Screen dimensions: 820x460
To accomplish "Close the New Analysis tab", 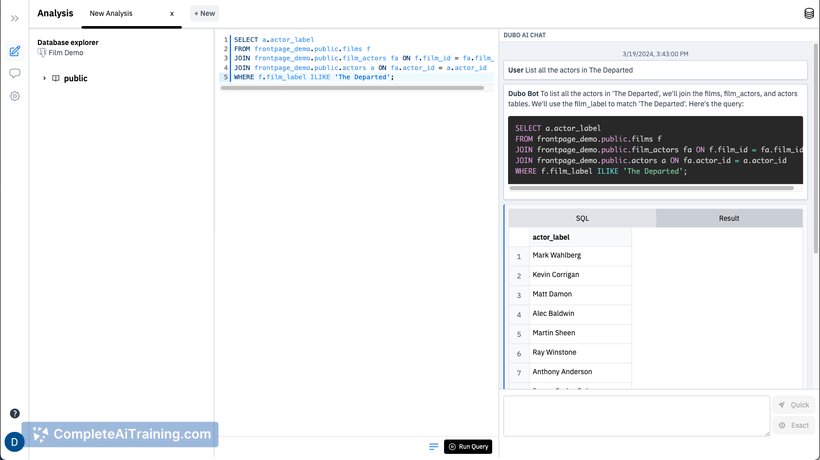I will tap(172, 14).
